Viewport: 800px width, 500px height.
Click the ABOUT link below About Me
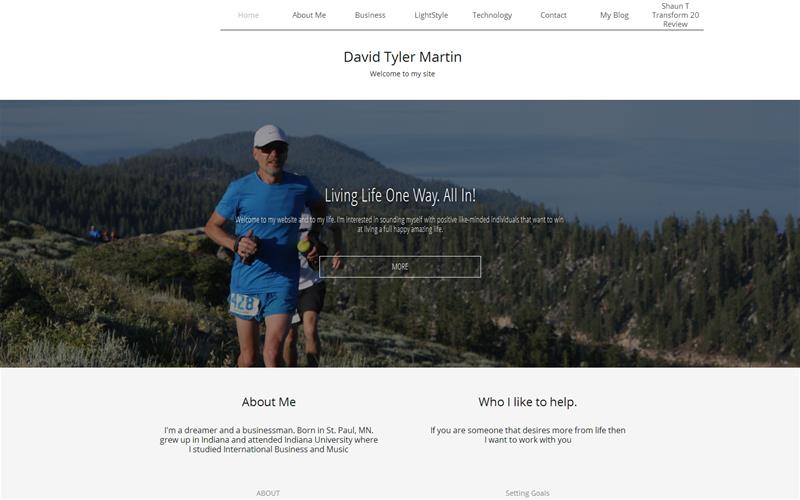[268, 493]
